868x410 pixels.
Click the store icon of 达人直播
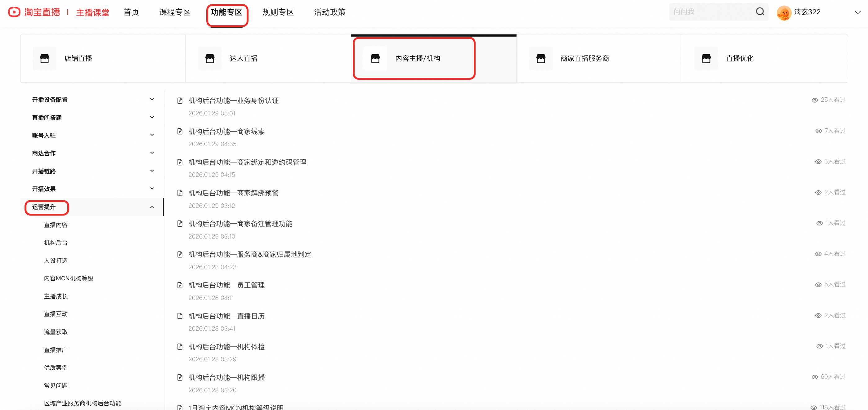[x=210, y=58]
